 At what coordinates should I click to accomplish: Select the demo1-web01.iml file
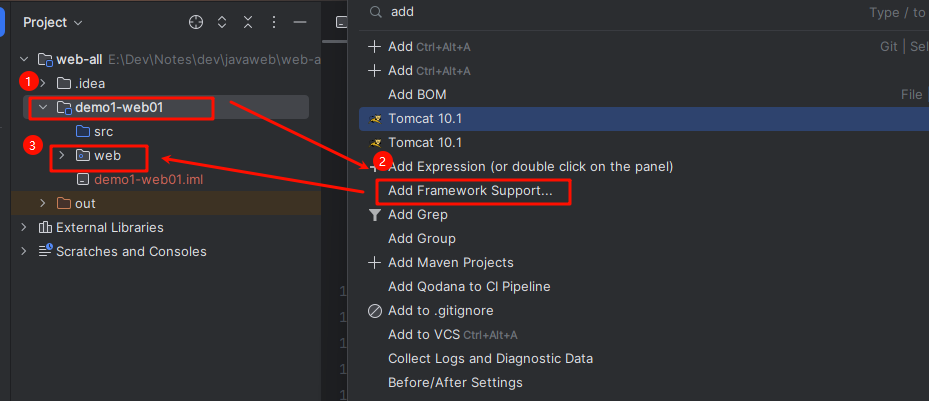pyautogui.click(x=149, y=179)
